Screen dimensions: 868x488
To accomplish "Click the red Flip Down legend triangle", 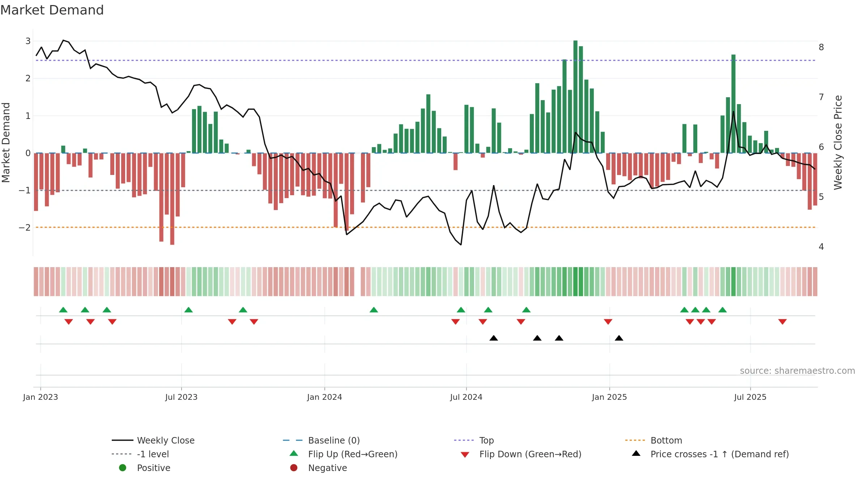I will [465, 455].
